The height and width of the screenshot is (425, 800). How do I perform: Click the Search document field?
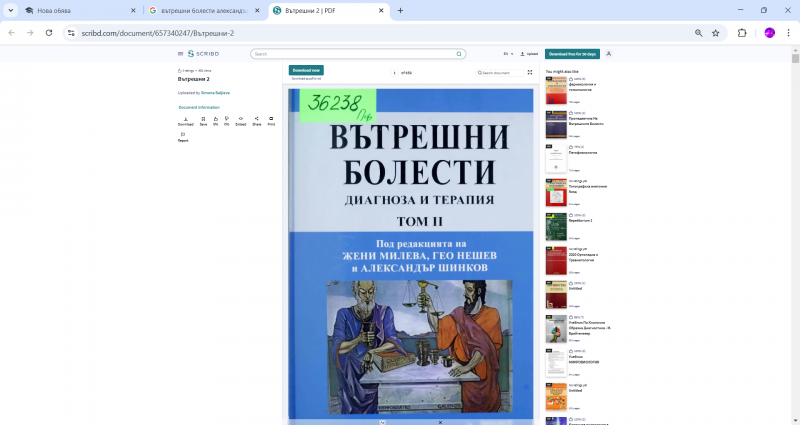(x=499, y=73)
